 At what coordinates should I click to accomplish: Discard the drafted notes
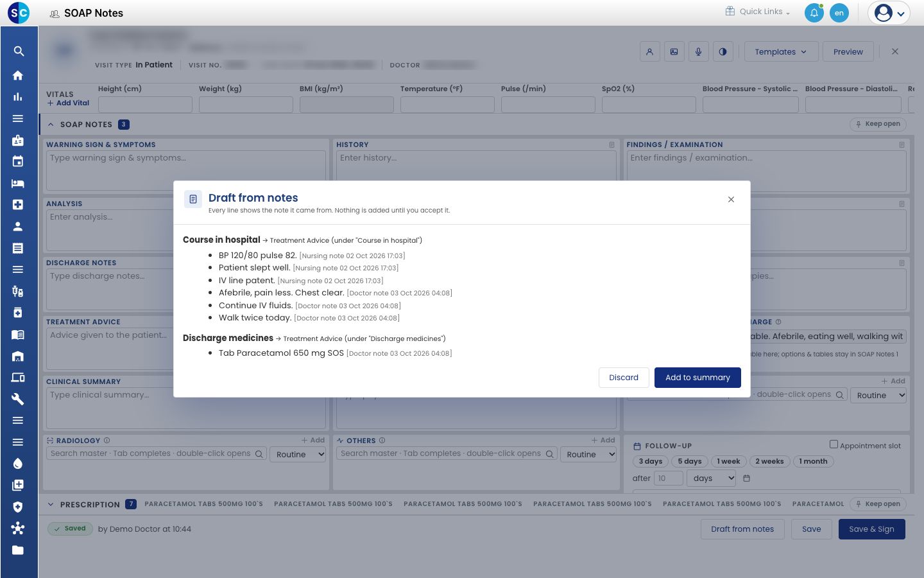(x=624, y=378)
